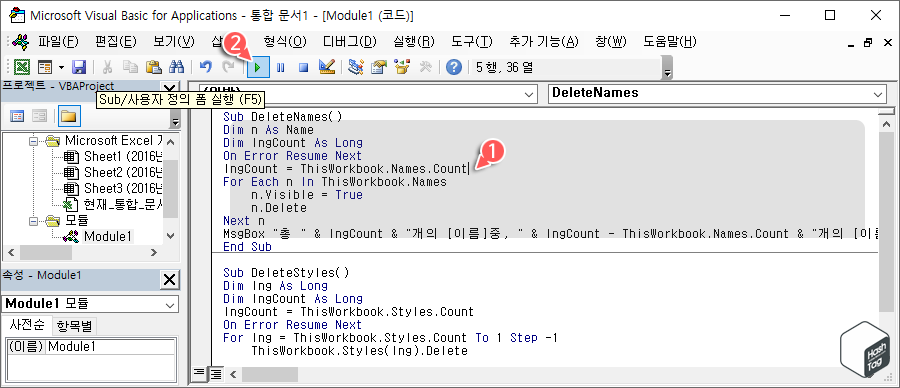Screen dimensions: 900x388
Task: Click View Object icon in project panel
Action: [x=39, y=117]
